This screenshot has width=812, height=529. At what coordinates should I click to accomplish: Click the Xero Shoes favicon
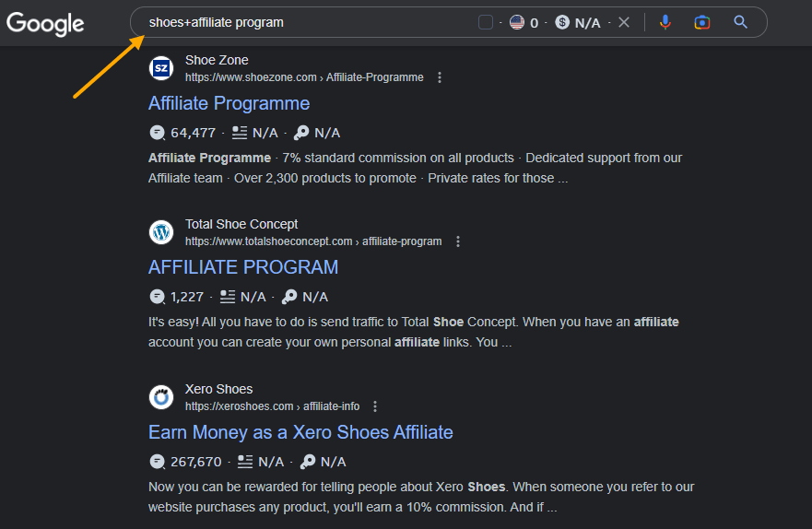(x=161, y=397)
